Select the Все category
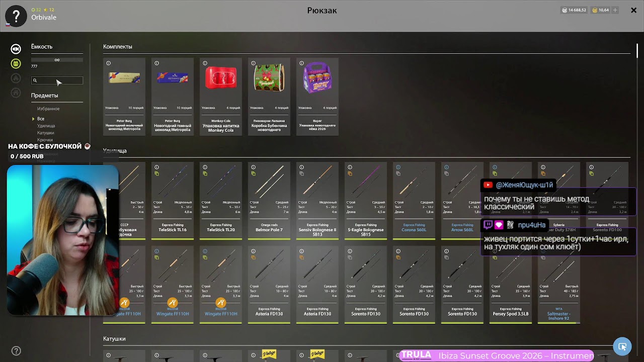The image size is (644, 362). click(x=41, y=119)
